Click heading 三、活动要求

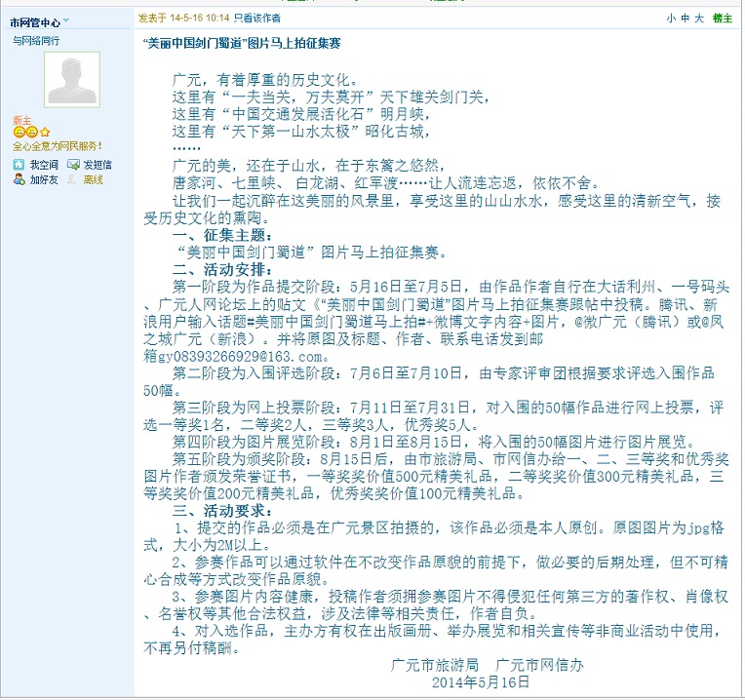point(222,511)
